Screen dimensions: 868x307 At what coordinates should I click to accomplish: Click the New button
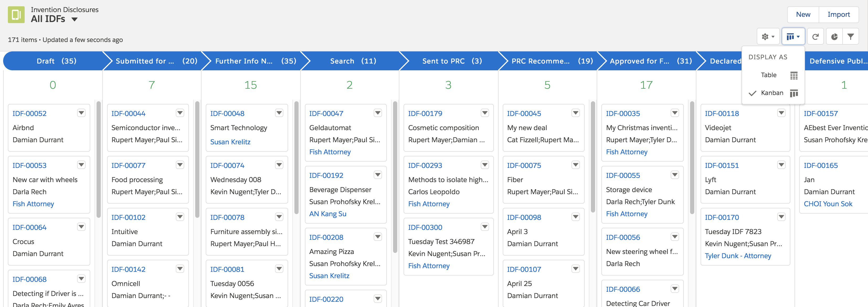803,14
